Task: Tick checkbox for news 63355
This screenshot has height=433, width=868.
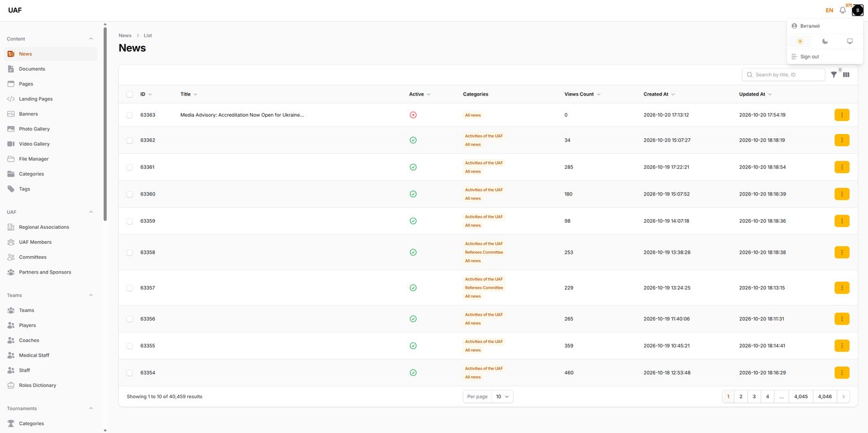Action: click(x=130, y=346)
